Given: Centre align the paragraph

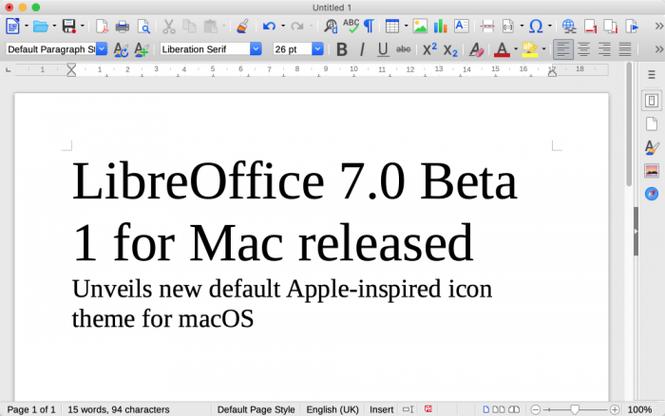Looking at the screenshot, I should 584,50.
